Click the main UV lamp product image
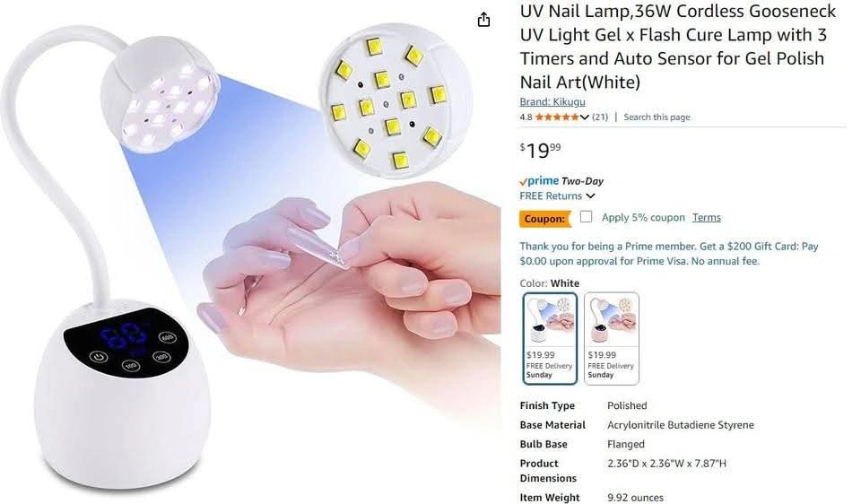861x504 pixels. 250,252
